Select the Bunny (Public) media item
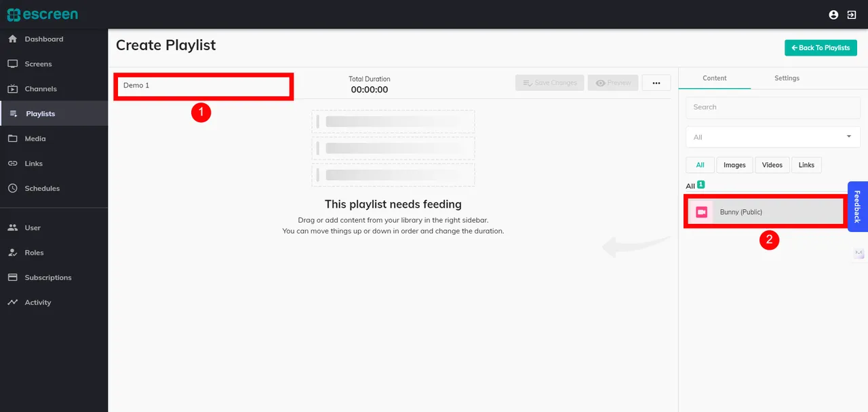Image resolution: width=868 pixels, height=412 pixels. (764, 211)
